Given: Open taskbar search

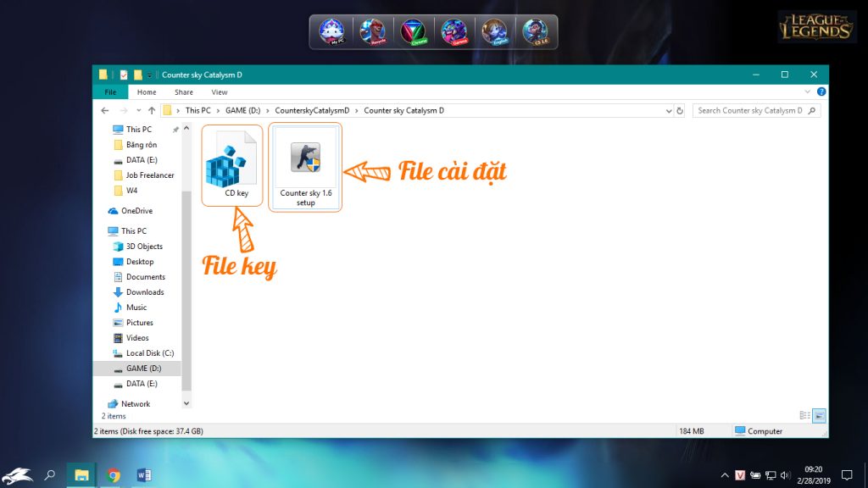Looking at the screenshot, I should pos(50,474).
